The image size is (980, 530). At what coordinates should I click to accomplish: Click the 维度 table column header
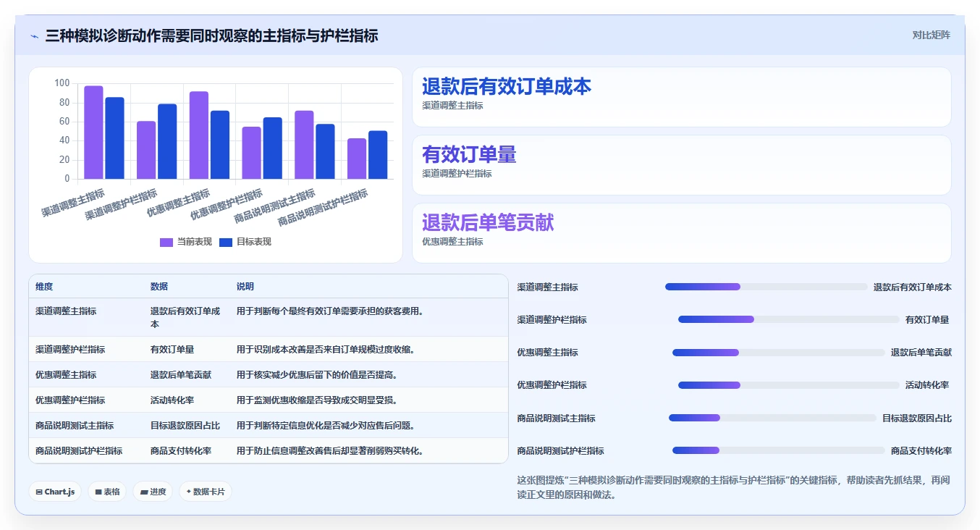point(44,287)
